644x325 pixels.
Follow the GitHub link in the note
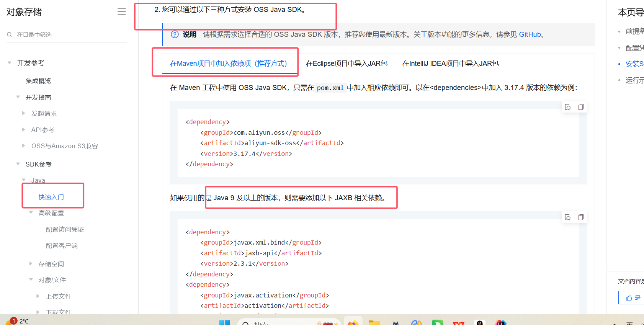530,34
